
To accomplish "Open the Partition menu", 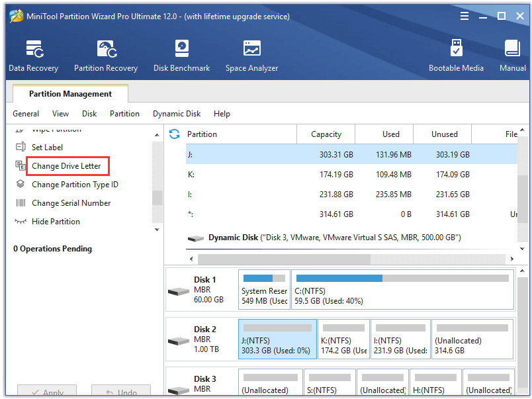I will (x=124, y=114).
